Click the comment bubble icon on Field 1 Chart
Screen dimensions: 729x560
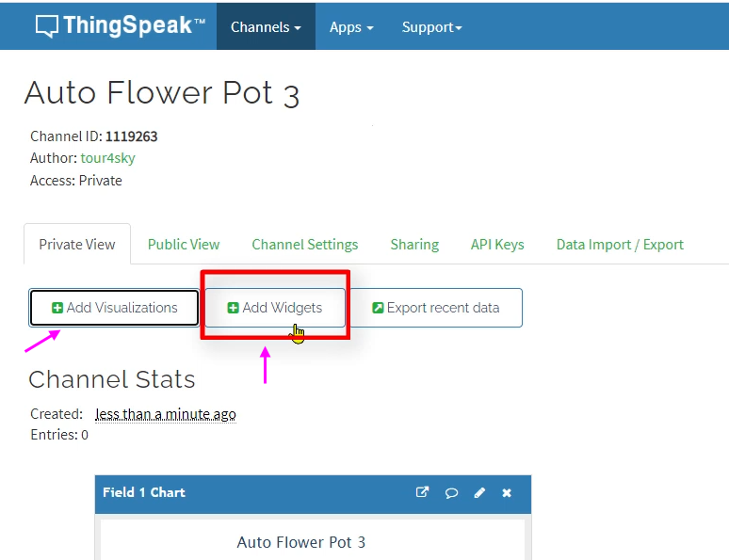451,492
